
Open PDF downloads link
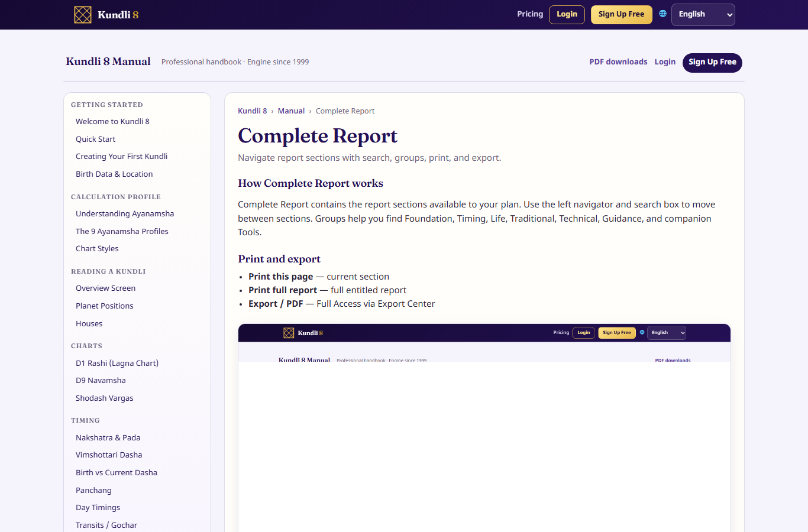coord(618,62)
